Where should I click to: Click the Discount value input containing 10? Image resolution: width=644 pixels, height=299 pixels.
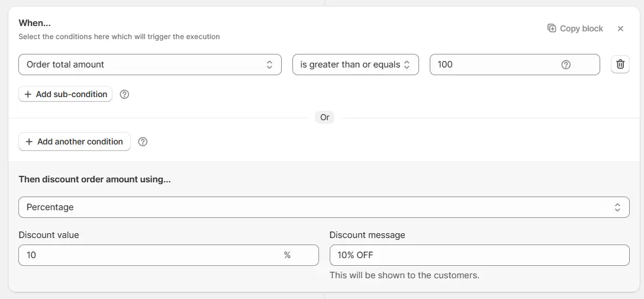[148, 255]
